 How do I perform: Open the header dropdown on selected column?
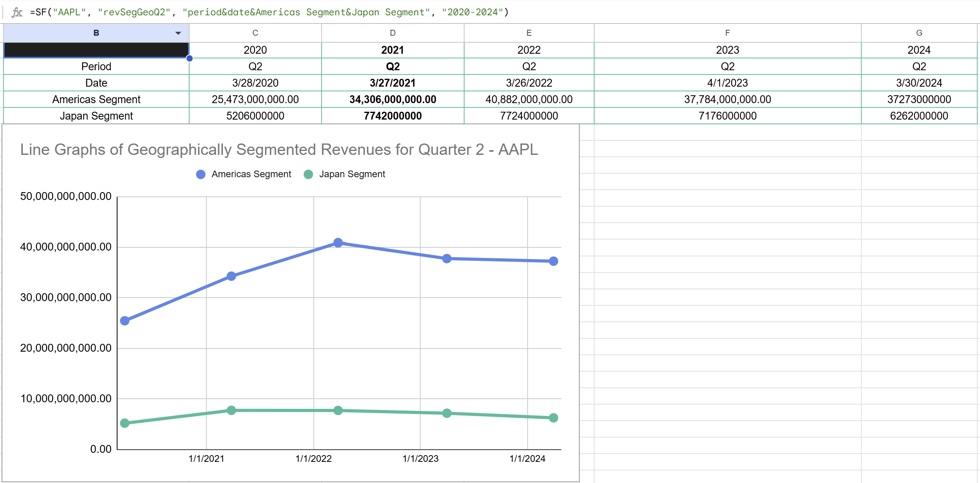[179, 33]
